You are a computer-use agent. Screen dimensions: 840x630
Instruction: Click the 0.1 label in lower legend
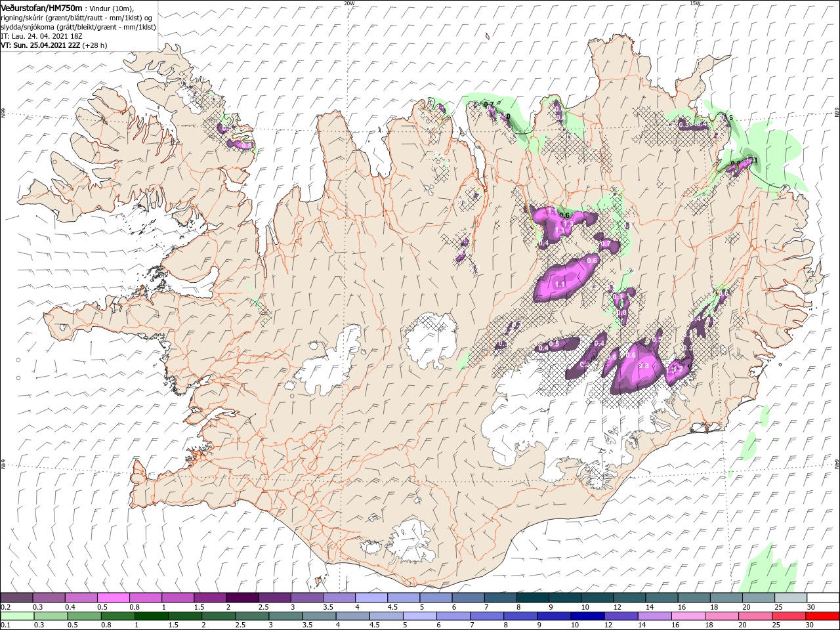(5, 625)
